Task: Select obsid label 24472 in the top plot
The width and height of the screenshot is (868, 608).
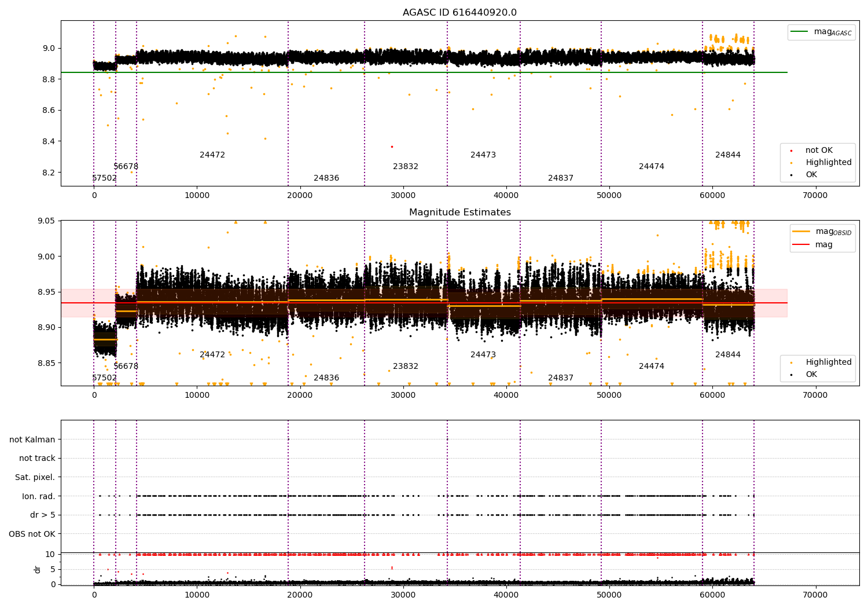Action: click(x=212, y=155)
